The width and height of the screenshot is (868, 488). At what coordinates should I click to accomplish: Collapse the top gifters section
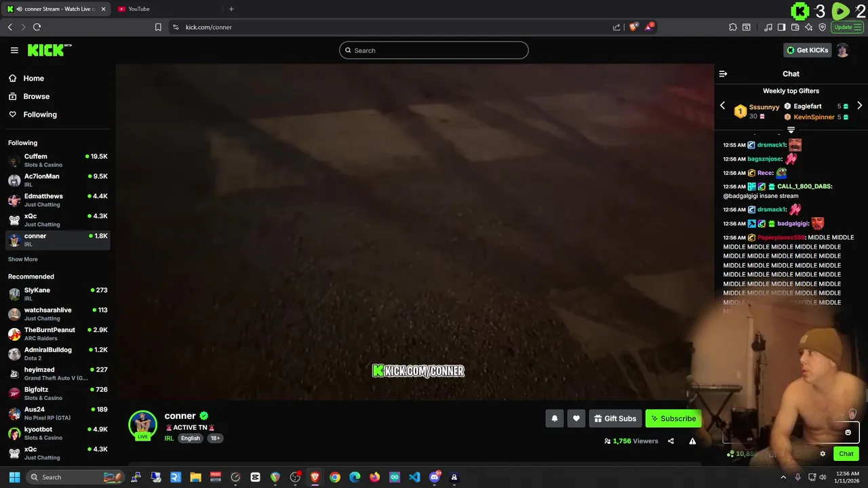[x=791, y=129]
